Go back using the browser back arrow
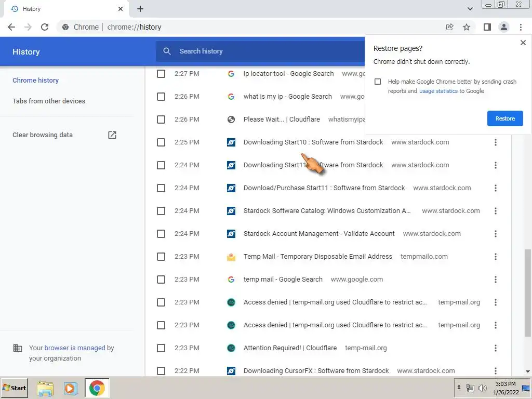 (x=11, y=27)
